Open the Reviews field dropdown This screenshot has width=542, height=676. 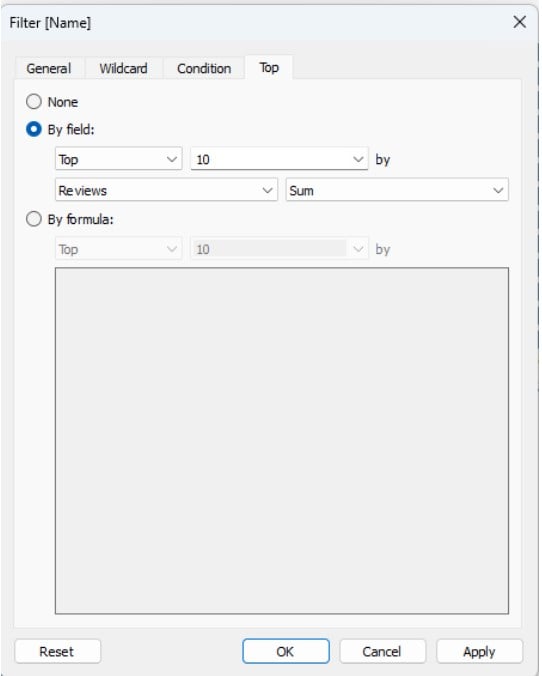(x=166, y=190)
